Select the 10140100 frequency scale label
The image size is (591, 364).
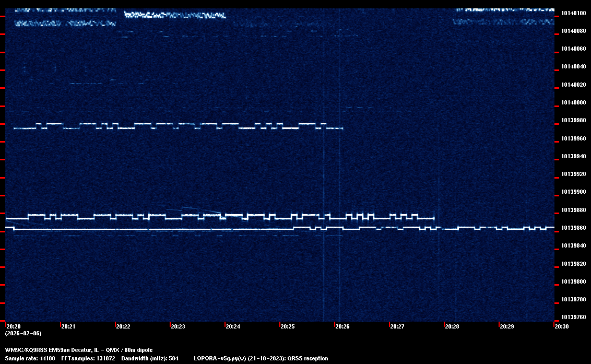coord(573,13)
